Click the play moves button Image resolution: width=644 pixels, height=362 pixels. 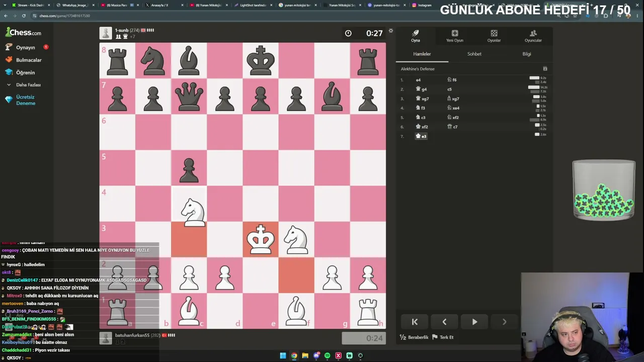click(x=474, y=322)
